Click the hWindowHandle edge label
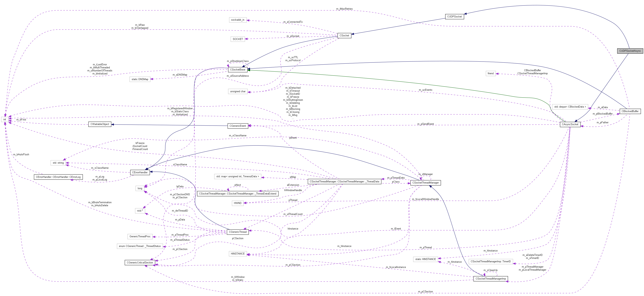The height and width of the screenshot is (296, 644). coord(293,190)
